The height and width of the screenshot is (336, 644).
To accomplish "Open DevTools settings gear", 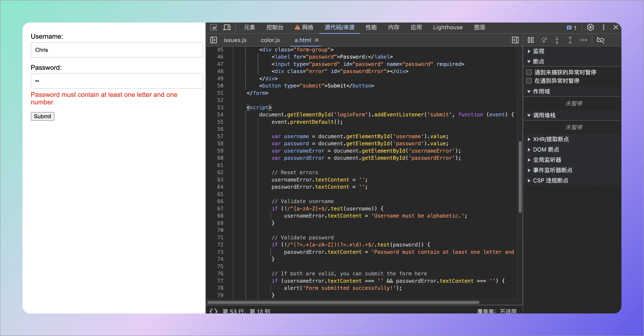I will [x=590, y=27].
